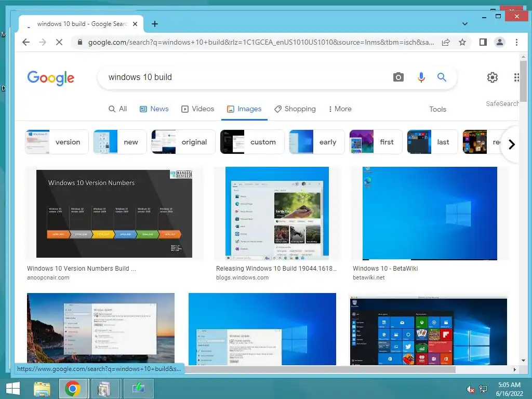Open Chrome side panel

click(x=483, y=42)
